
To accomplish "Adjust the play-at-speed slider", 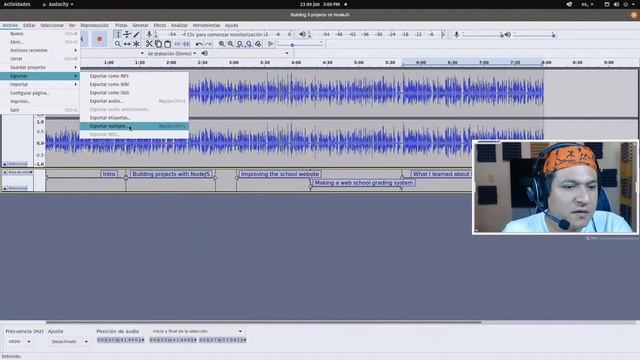I will [300, 44].
